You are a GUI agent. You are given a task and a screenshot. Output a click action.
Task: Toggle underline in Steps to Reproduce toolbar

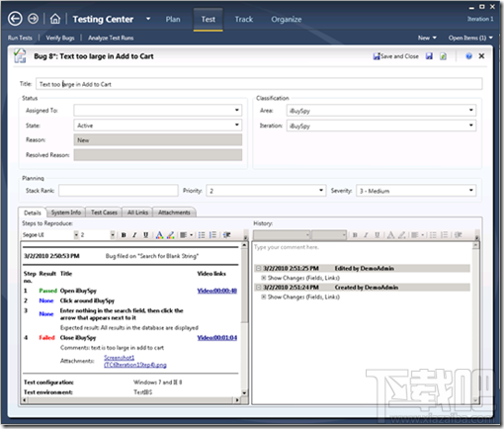click(145, 235)
